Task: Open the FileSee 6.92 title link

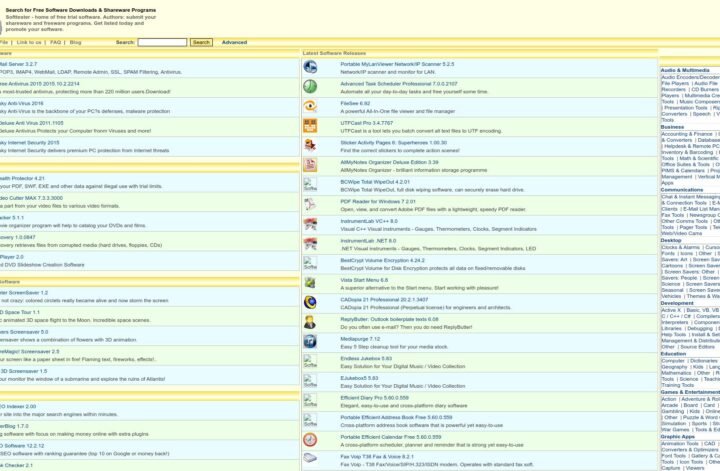Action: pos(355,104)
